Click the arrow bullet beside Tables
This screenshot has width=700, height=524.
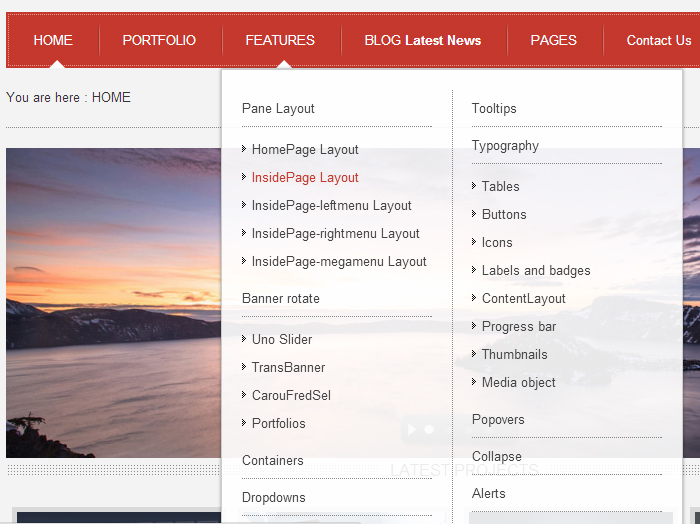click(474, 186)
